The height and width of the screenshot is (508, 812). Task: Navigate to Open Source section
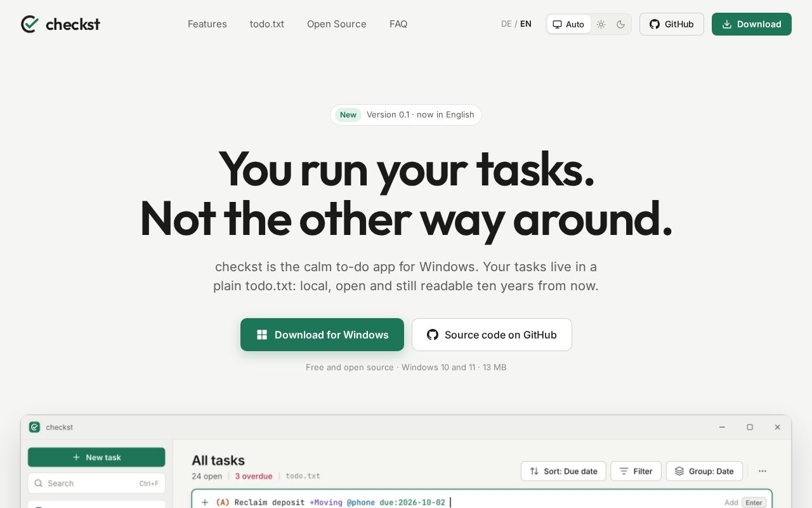click(x=337, y=24)
